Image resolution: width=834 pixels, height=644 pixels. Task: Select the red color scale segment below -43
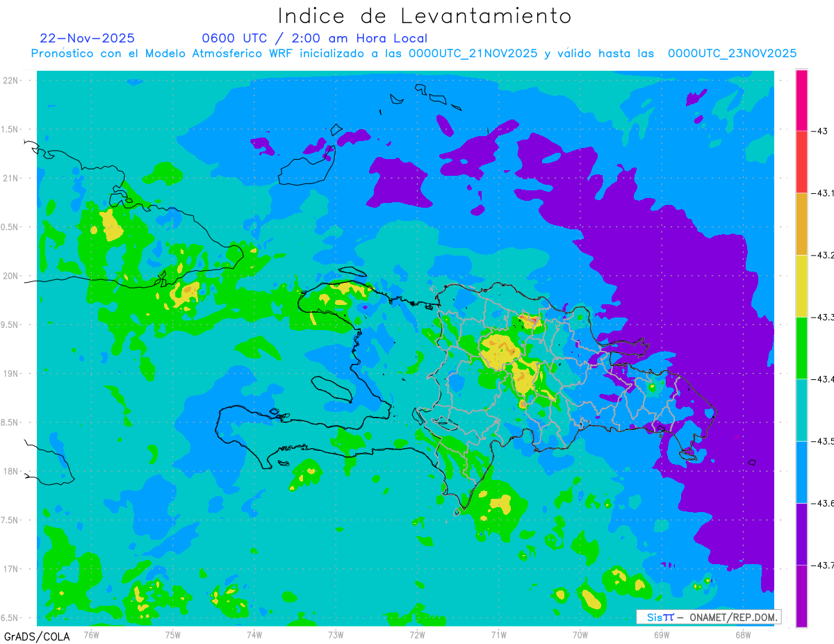[x=801, y=162]
